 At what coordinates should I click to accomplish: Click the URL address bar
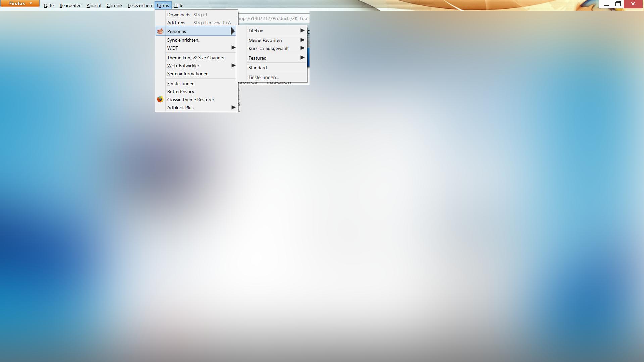[x=274, y=18]
